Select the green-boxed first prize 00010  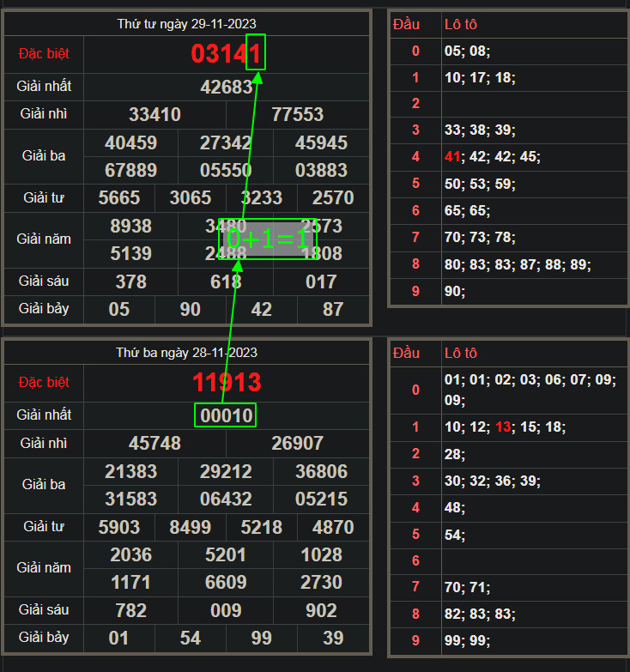point(226,415)
